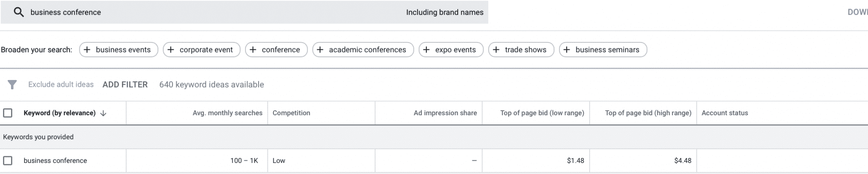Click the search magnifier icon

[x=19, y=12]
